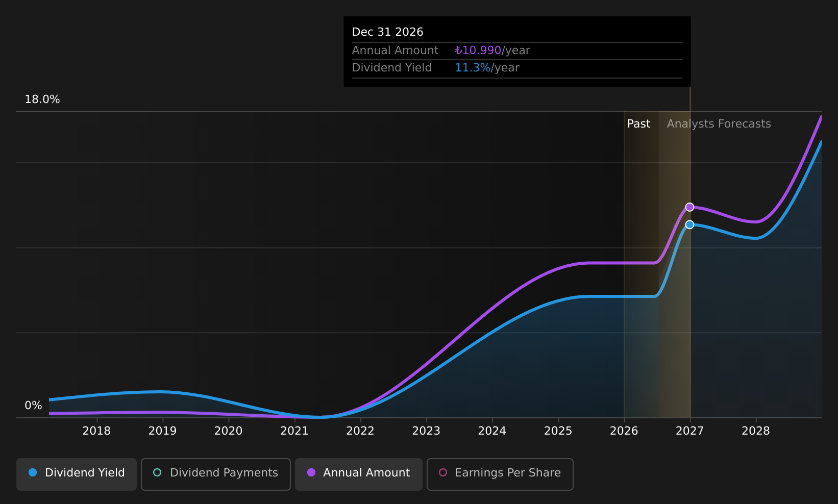Click the Past section label
The image size is (838, 504).
pos(638,124)
